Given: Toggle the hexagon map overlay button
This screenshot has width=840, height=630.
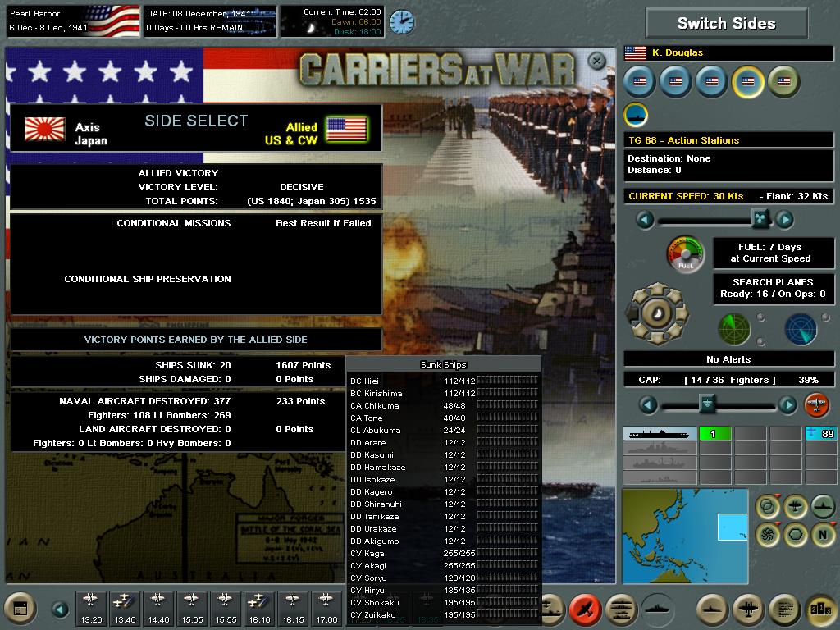Looking at the screenshot, I should [x=796, y=535].
